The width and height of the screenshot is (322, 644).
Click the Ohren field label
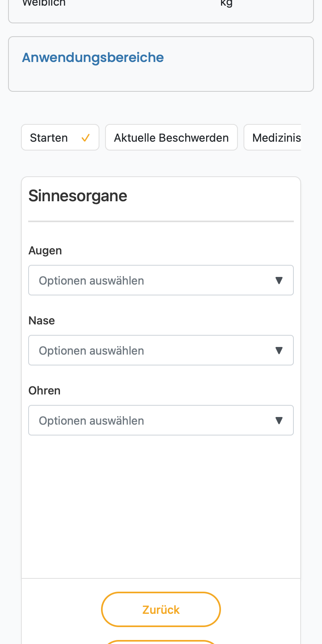click(x=45, y=390)
